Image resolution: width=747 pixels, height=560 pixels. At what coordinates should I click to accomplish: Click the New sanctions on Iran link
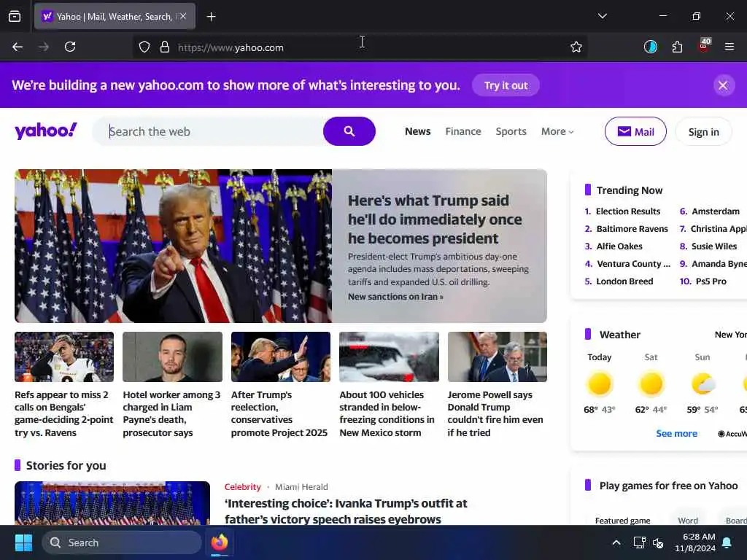coord(395,297)
